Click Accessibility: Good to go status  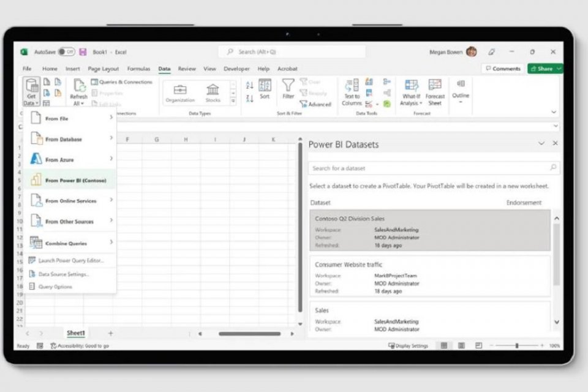pos(80,346)
